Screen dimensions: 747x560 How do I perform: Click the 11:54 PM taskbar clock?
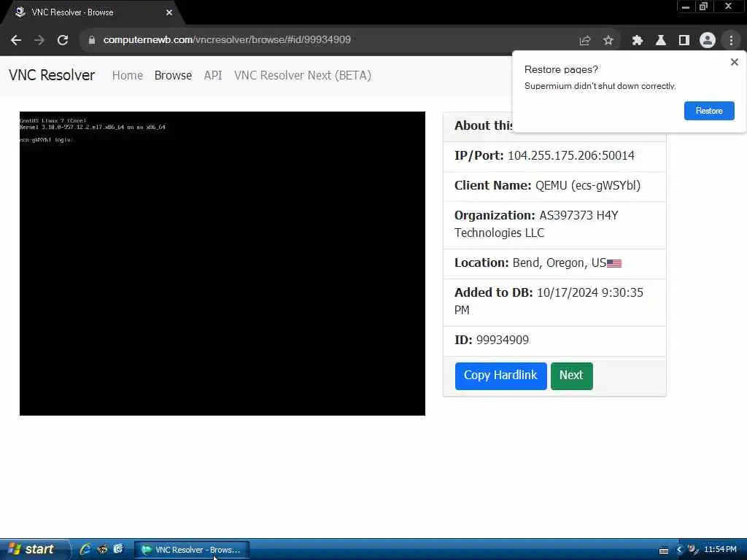tap(720, 550)
